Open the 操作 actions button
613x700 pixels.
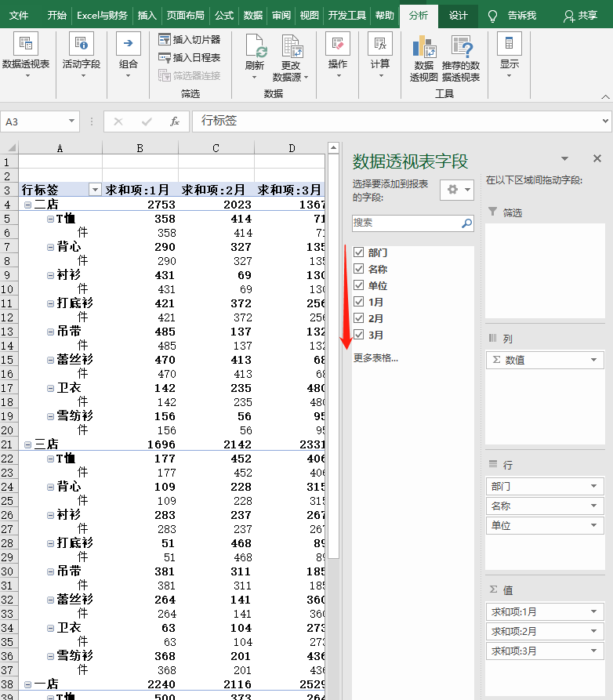pyautogui.click(x=338, y=56)
